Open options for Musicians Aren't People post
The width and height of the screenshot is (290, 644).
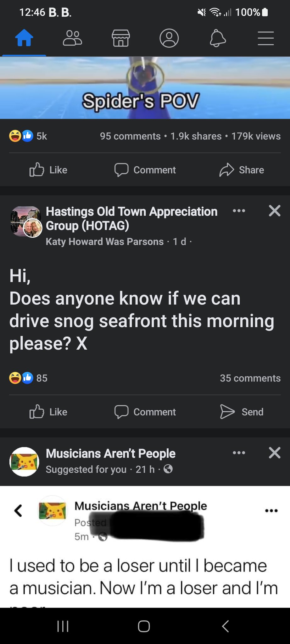point(239,453)
